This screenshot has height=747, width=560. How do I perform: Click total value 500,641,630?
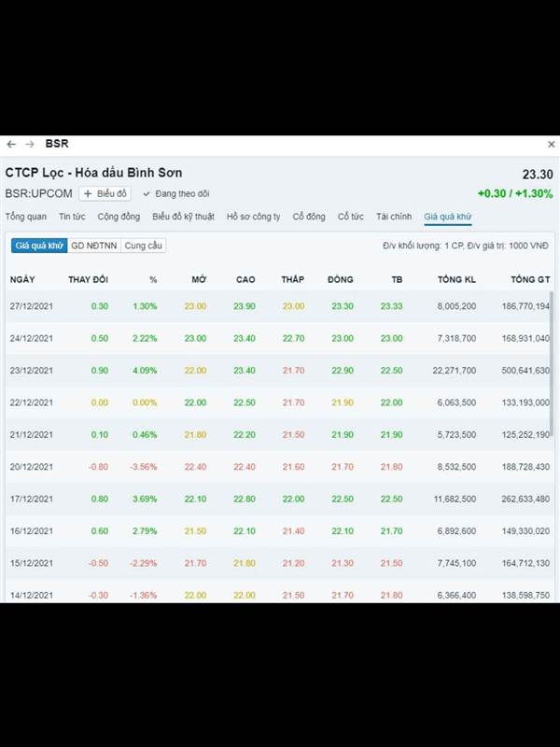click(525, 371)
